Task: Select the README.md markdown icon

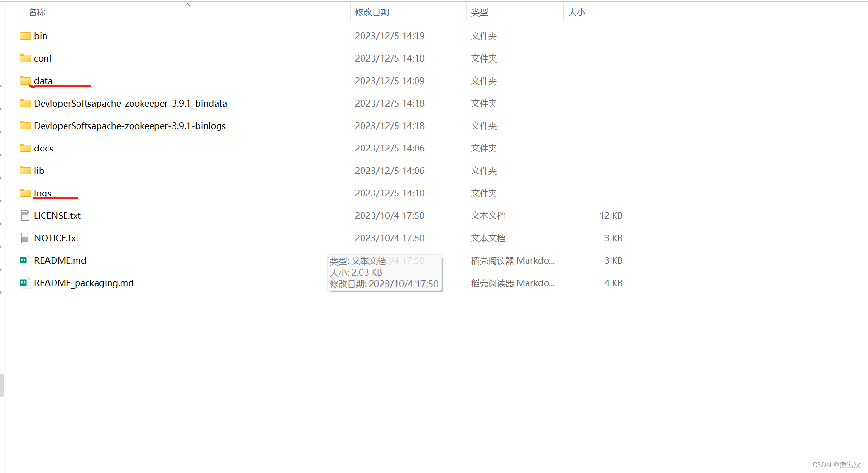Action: click(24, 260)
